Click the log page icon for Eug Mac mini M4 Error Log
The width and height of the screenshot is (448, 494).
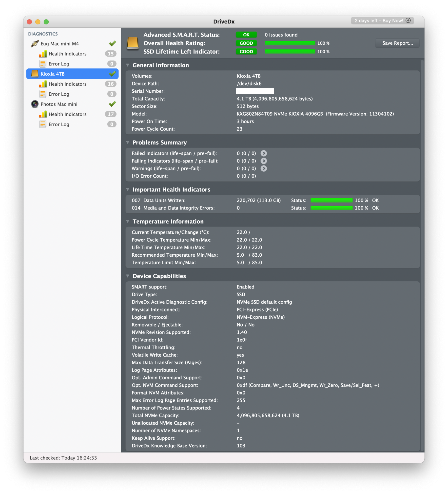pos(43,64)
